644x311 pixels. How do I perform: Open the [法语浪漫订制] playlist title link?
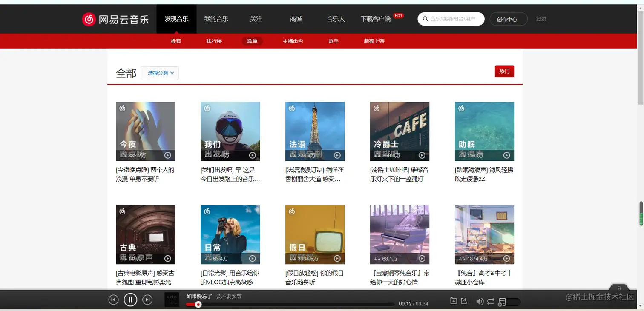coord(315,174)
